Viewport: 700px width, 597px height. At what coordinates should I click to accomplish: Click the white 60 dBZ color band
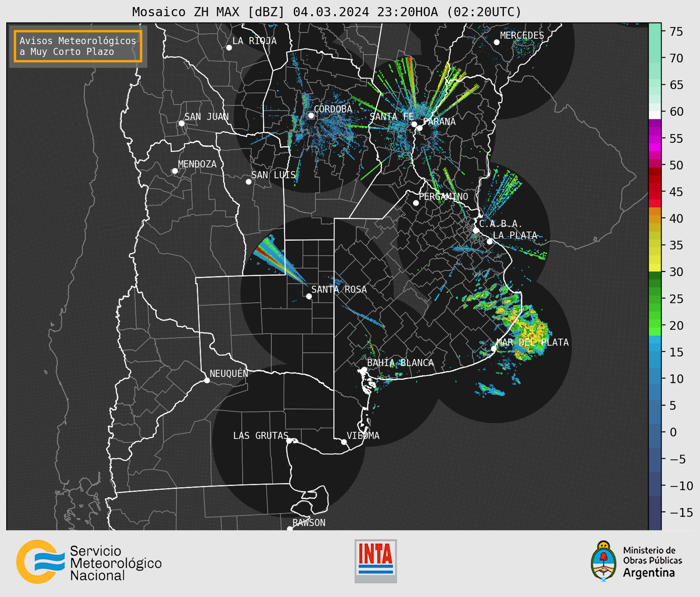655,115
